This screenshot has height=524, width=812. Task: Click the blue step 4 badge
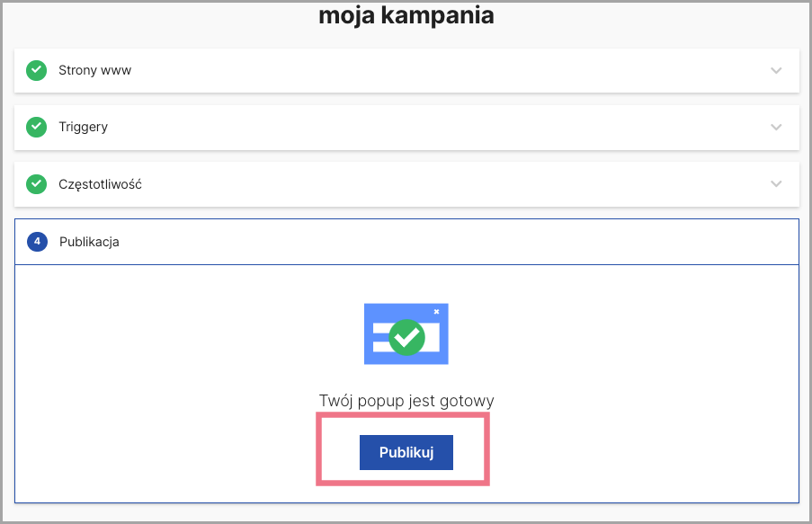tap(37, 241)
